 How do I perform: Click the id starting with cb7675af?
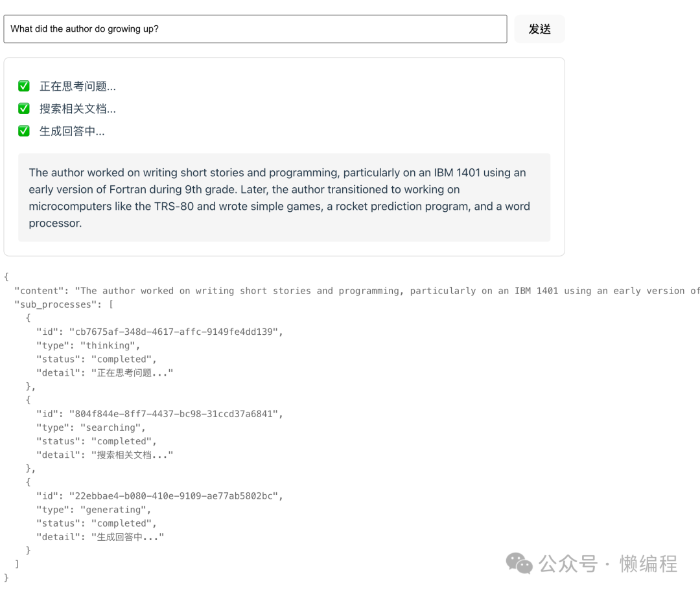pyautogui.click(x=176, y=332)
